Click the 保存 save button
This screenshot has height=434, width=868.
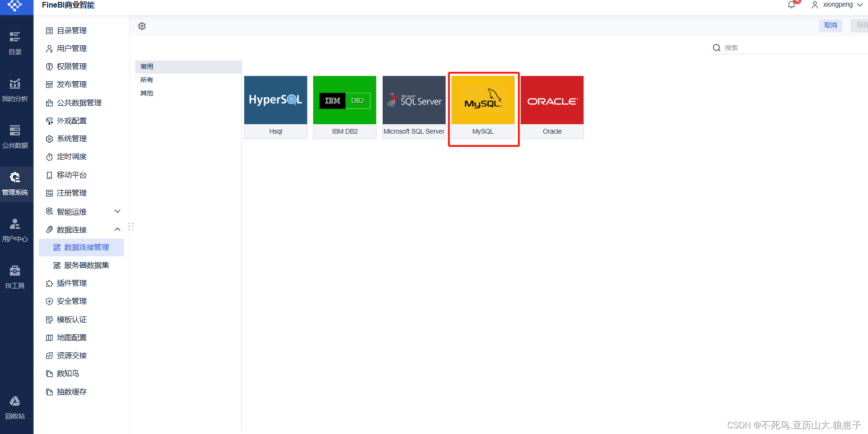[862, 26]
